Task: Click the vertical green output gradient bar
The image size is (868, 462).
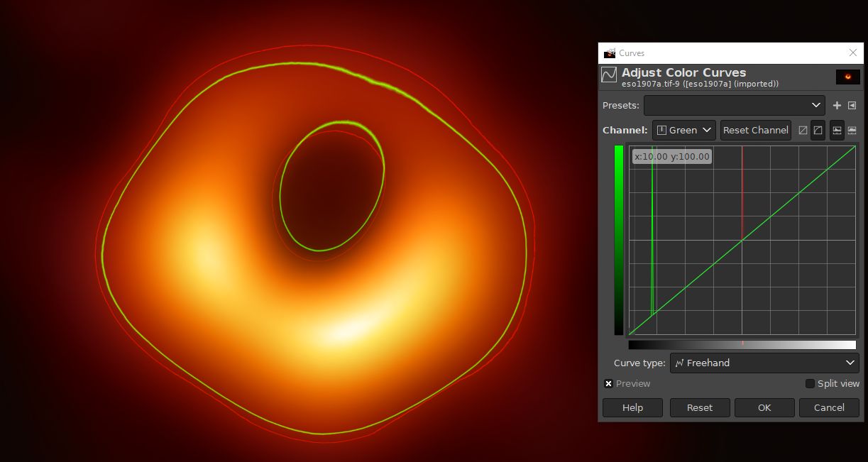Action: [x=619, y=241]
